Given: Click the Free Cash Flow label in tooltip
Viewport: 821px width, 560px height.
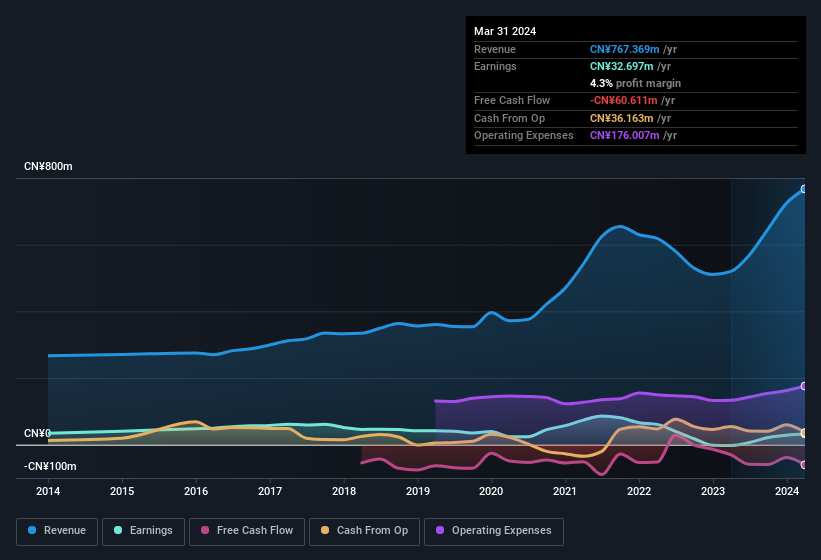Looking at the screenshot, I should [x=512, y=100].
